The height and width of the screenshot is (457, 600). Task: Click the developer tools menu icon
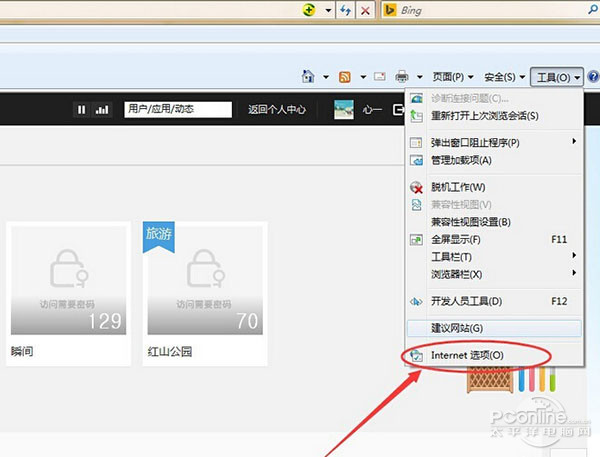coord(416,302)
